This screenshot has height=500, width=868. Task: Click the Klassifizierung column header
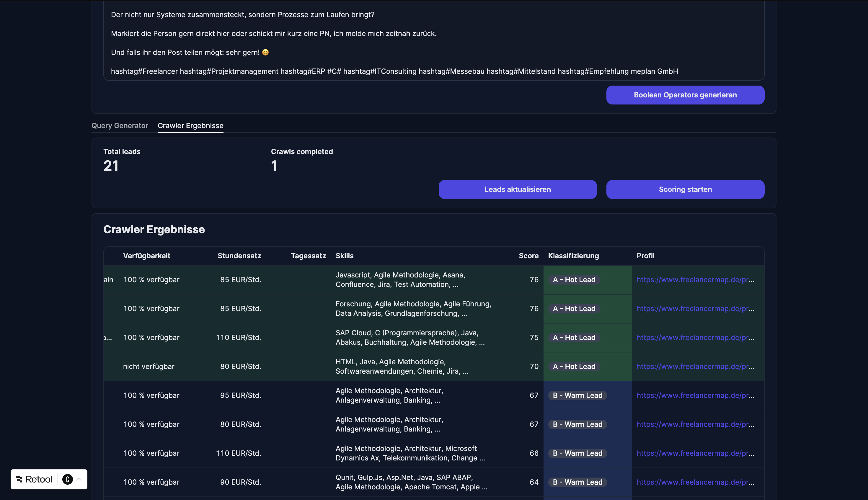[x=573, y=256]
